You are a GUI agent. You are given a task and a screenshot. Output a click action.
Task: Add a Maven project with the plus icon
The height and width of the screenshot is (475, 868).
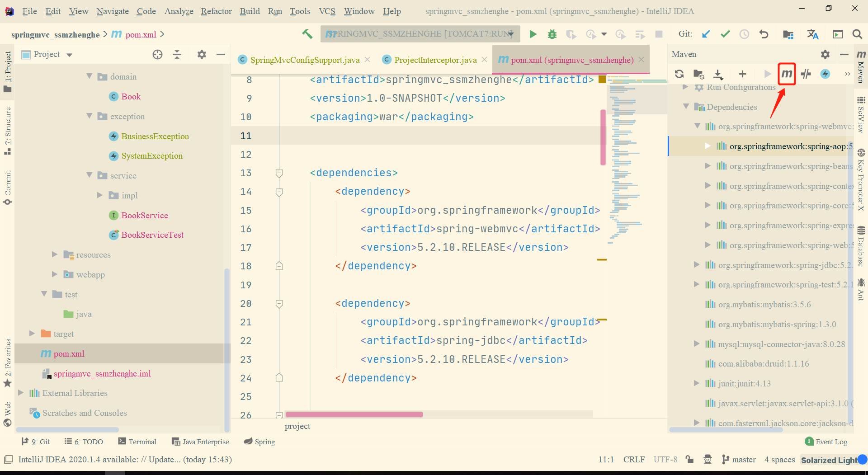(742, 74)
